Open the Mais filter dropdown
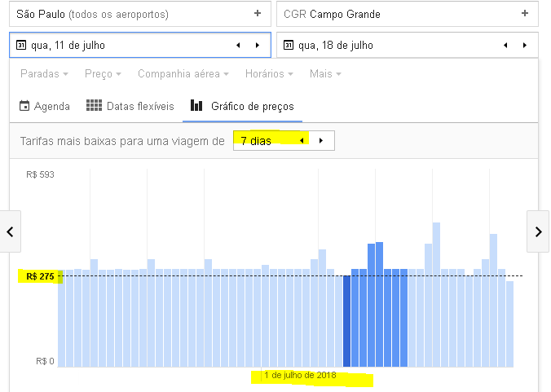The image size is (551, 392). (325, 74)
